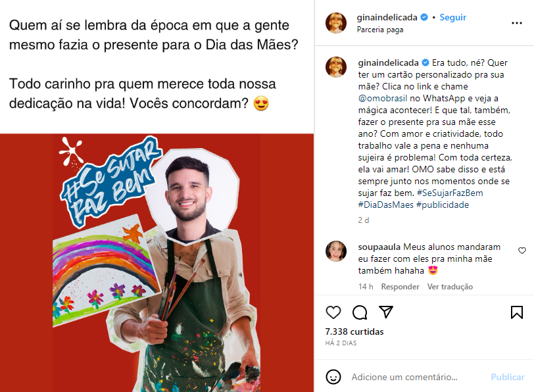Save post with bookmark icon
Viewport: 534px width, 392px height.
[x=517, y=312]
